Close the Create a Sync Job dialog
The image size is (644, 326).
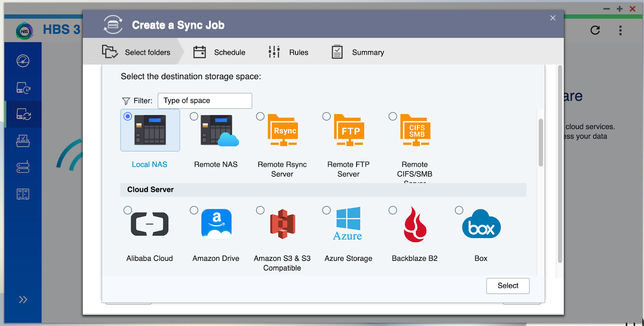coord(553,18)
